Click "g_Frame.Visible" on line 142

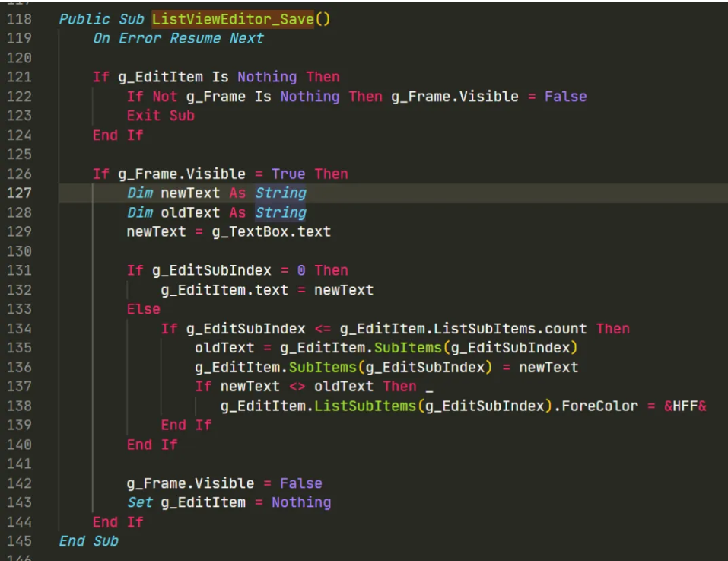pyautogui.click(x=191, y=483)
